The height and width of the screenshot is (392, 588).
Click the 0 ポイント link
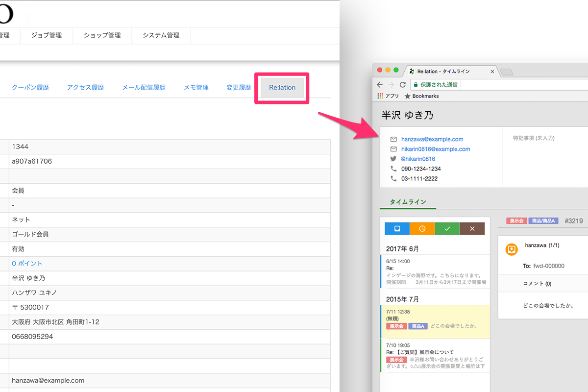tap(27, 264)
